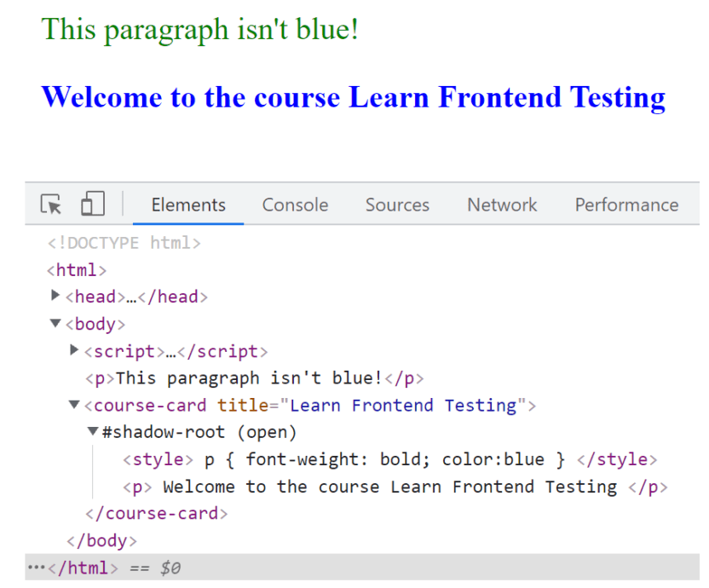
Task: Expand the script element triangle
Action: pos(74,351)
